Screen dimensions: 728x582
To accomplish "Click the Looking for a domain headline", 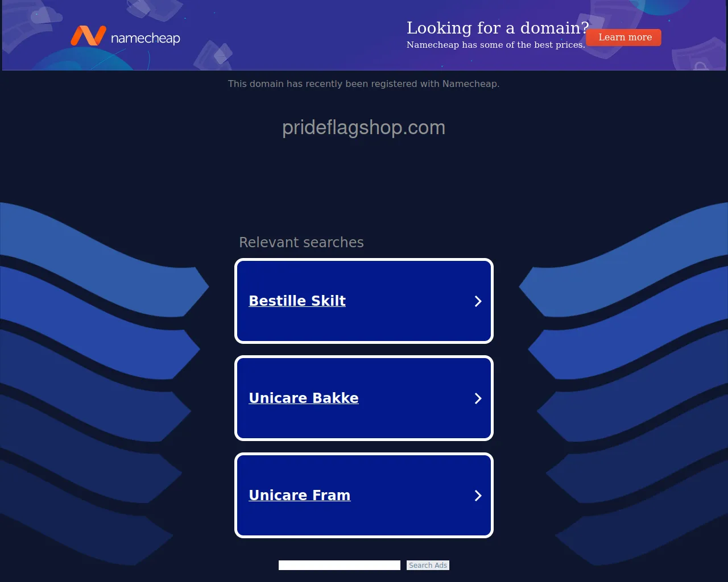I will pyautogui.click(x=498, y=27).
